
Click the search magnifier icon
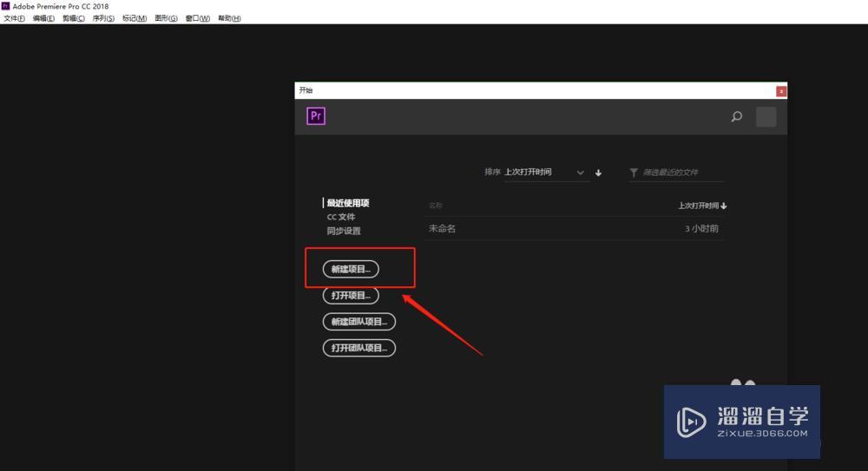point(736,117)
